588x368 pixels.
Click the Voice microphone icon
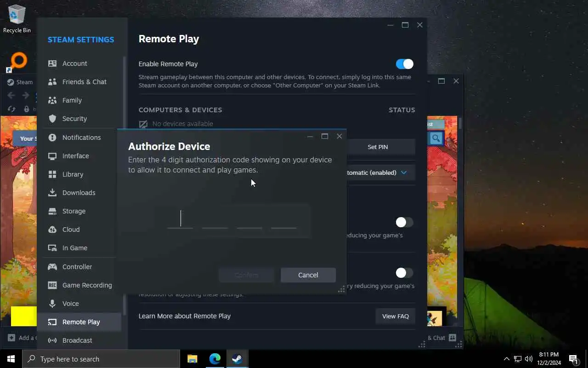click(x=52, y=304)
